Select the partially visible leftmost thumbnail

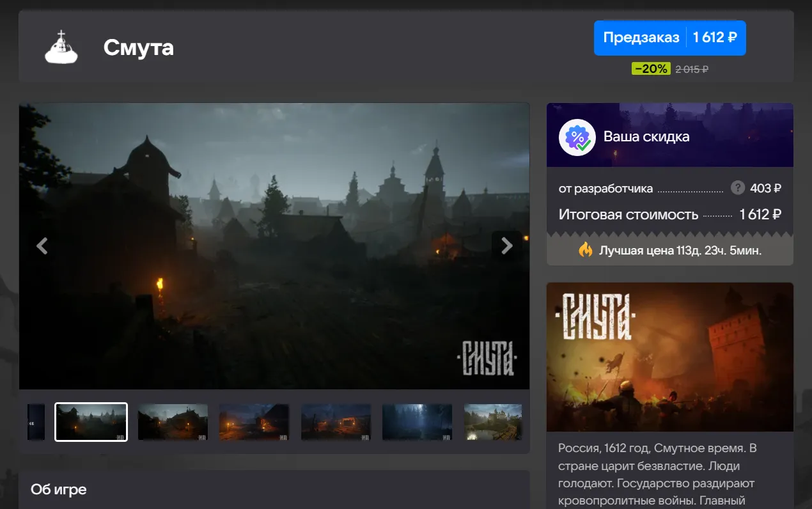click(x=36, y=421)
